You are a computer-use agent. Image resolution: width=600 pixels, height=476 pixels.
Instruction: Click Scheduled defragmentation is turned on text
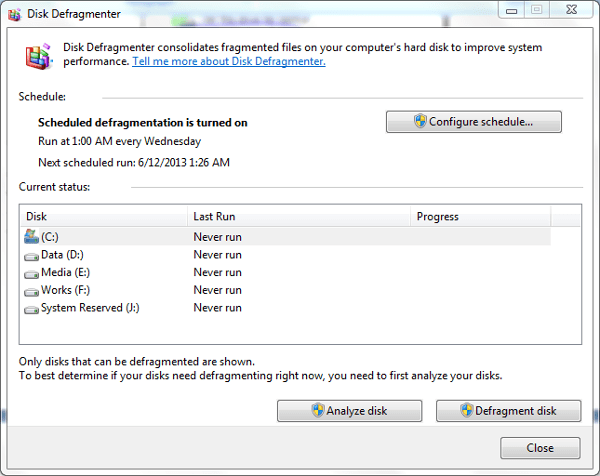coord(142,122)
